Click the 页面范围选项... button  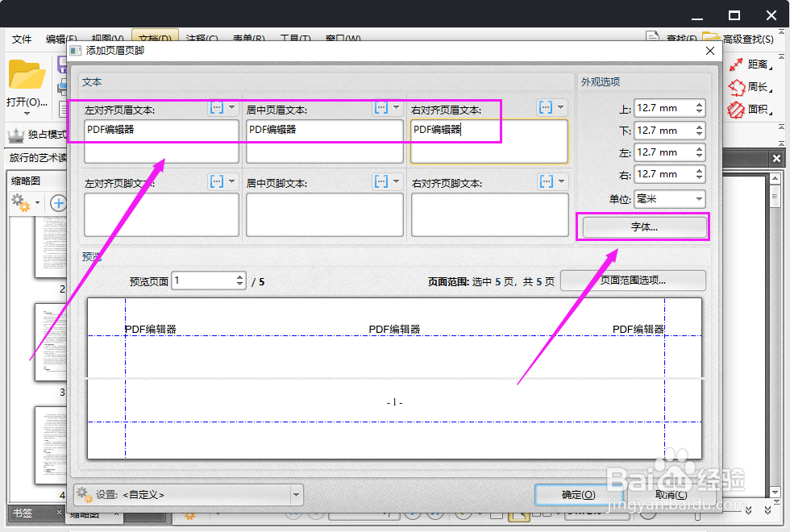633,281
